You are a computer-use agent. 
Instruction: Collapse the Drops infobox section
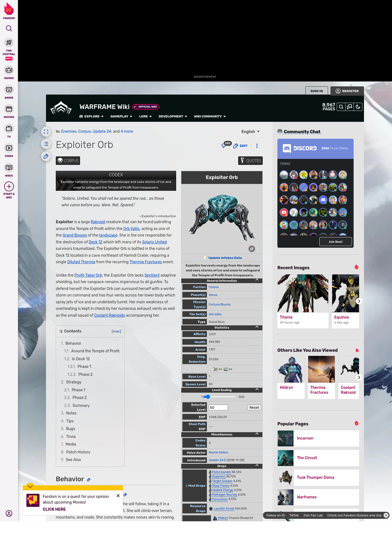pyautogui.click(x=257, y=466)
